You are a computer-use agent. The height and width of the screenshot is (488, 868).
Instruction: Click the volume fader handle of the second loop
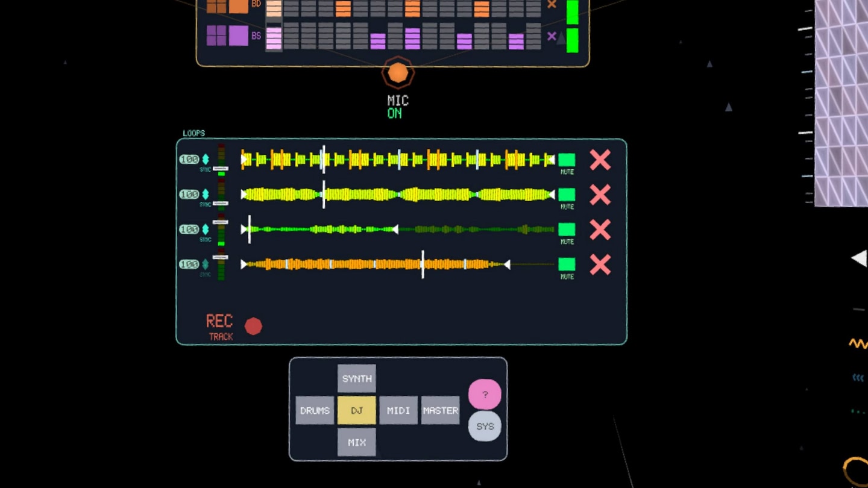pos(221,203)
